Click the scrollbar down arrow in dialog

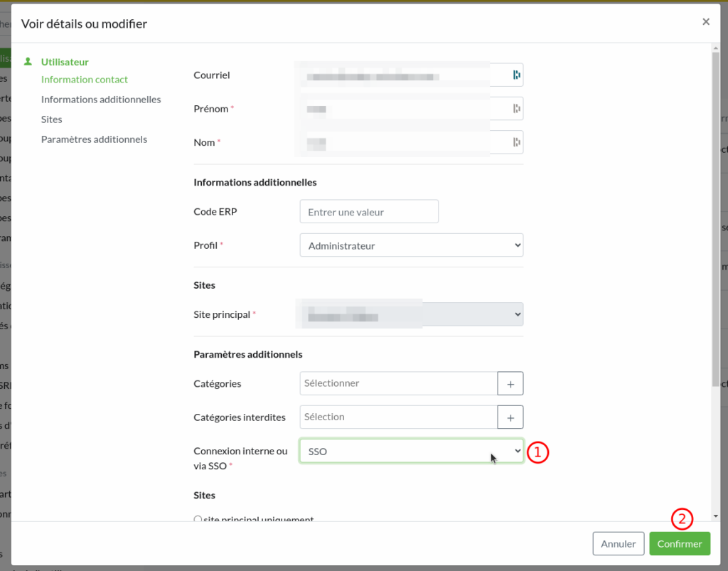[715, 516]
